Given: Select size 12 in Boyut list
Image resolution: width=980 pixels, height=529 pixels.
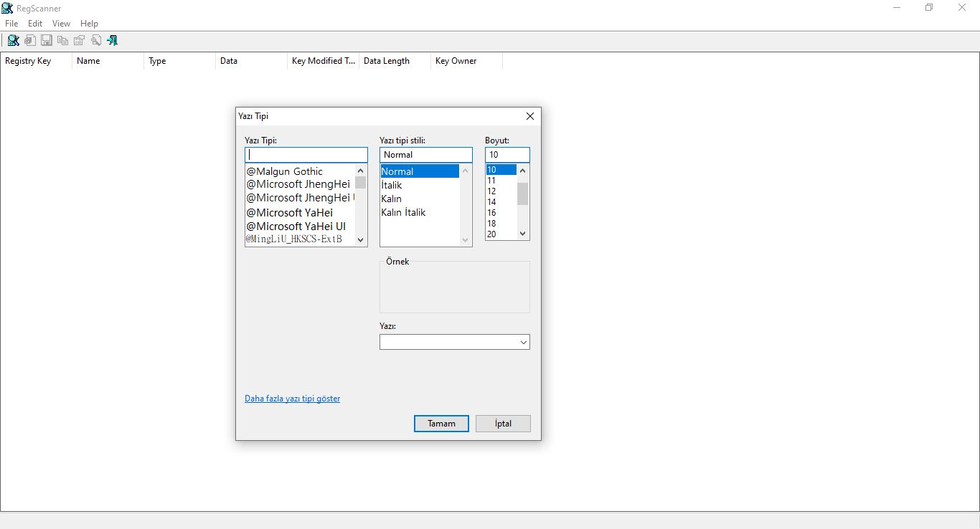Looking at the screenshot, I should click(x=501, y=191).
